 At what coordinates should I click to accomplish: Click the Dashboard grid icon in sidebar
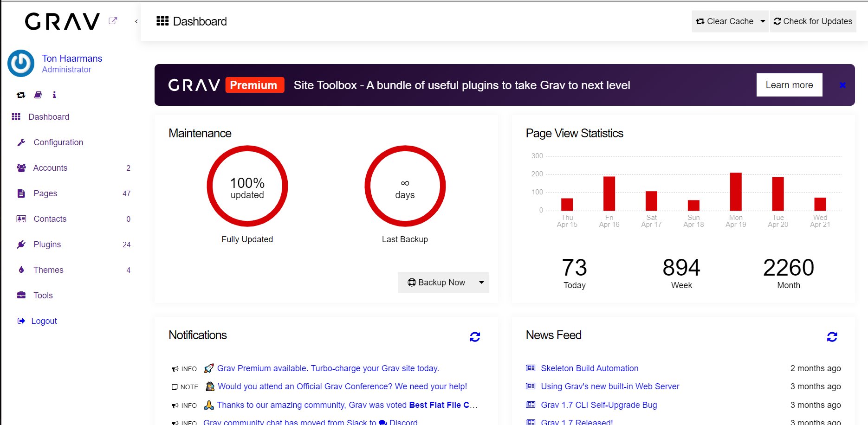click(x=16, y=116)
